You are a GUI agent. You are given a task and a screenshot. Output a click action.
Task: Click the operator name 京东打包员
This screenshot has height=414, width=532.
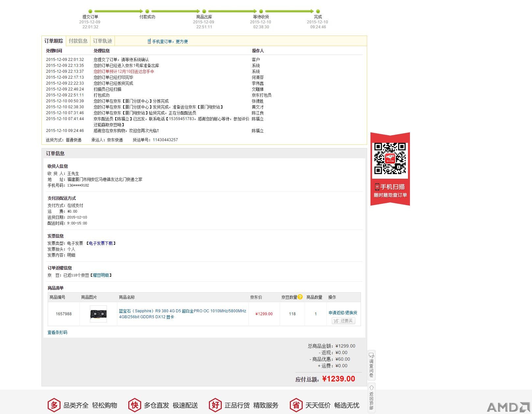(x=262, y=95)
